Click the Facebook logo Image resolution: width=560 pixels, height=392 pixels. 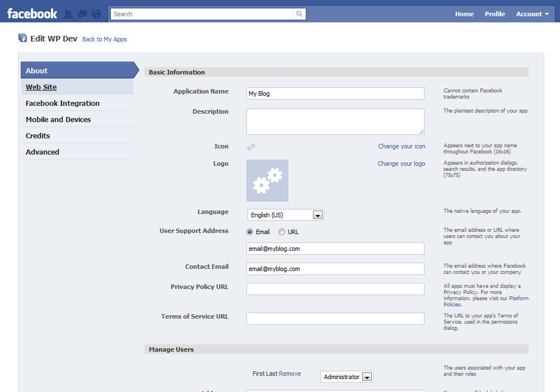32,14
